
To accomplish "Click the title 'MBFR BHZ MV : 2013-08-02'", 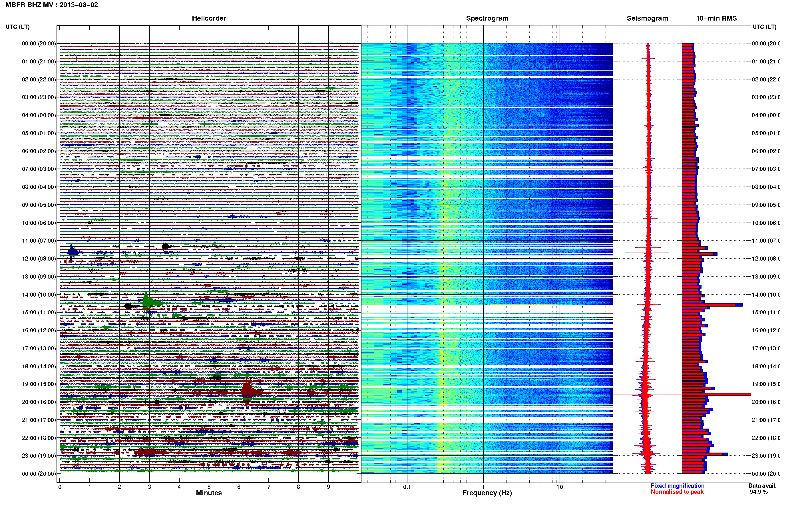I will point(52,5).
